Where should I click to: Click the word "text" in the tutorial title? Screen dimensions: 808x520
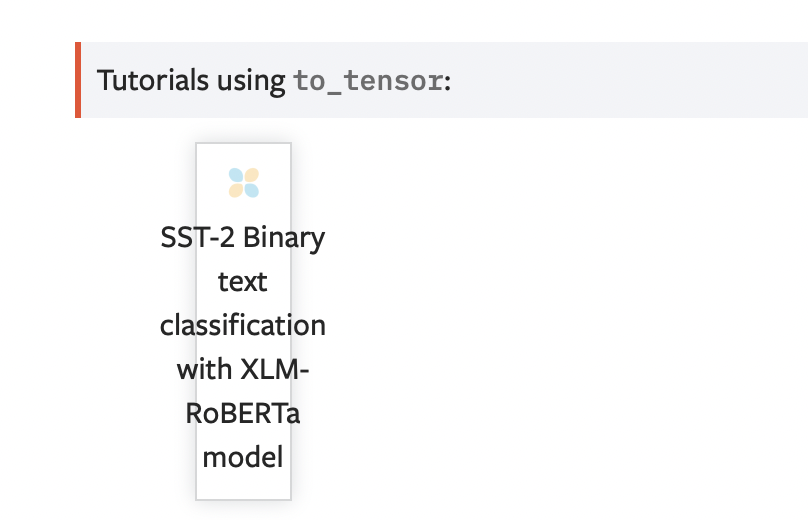point(243,282)
